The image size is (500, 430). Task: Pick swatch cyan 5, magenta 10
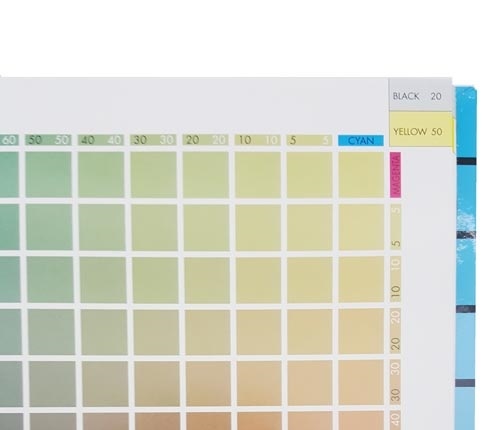310,279
